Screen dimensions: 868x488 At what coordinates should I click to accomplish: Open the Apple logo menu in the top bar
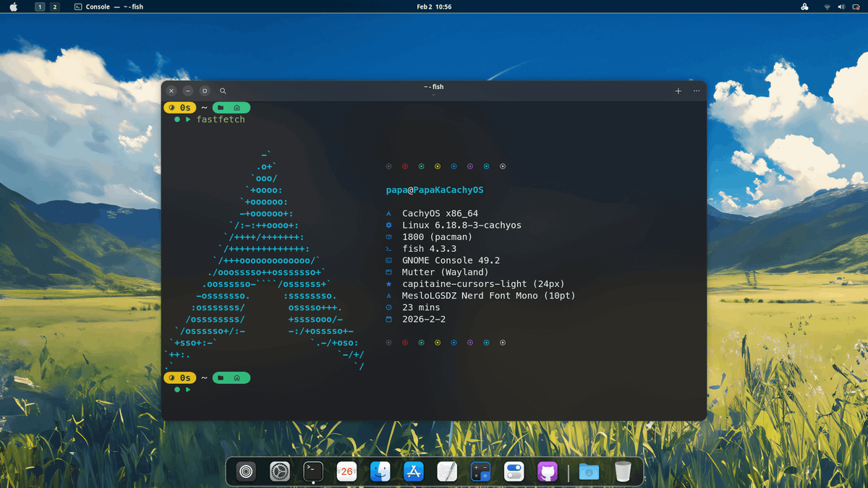(13, 7)
